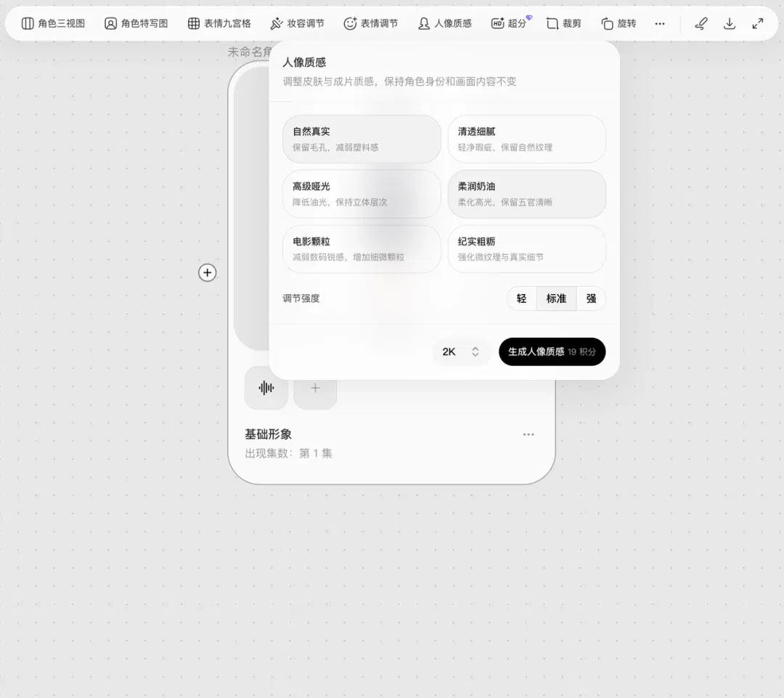784x698 pixels.
Task: Choose the 纪实粗粝 texture option
Action: pos(527,249)
